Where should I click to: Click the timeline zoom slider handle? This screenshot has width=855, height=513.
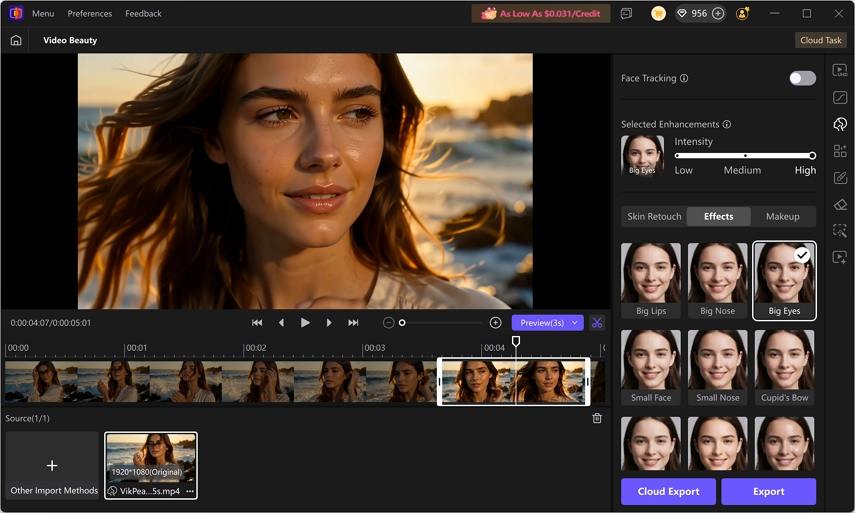point(402,323)
